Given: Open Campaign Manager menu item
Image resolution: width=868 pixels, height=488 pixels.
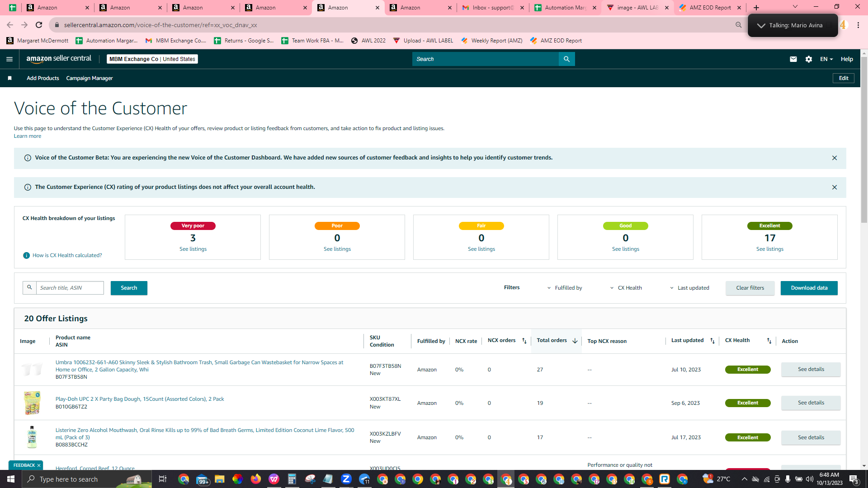Looking at the screenshot, I should coord(90,78).
